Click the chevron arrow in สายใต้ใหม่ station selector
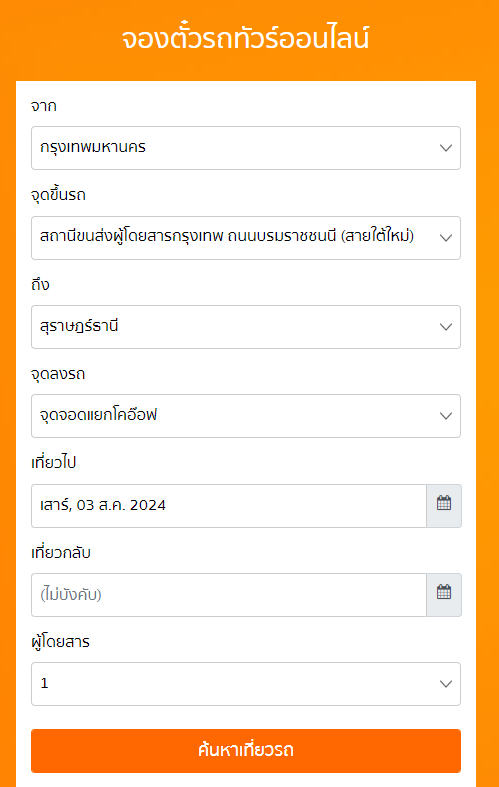This screenshot has width=499, height=787. pyautogui.click(x=446, y=238)
